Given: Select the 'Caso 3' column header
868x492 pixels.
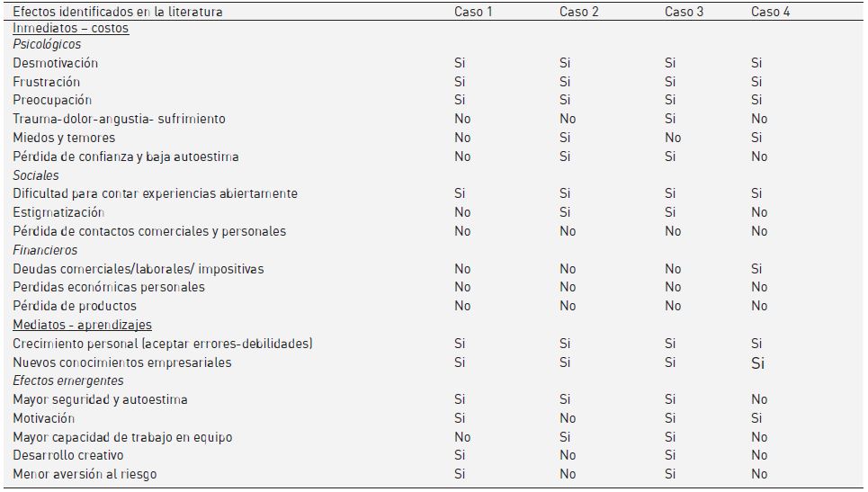Looking at the screenshot, I should click(684, 12).
